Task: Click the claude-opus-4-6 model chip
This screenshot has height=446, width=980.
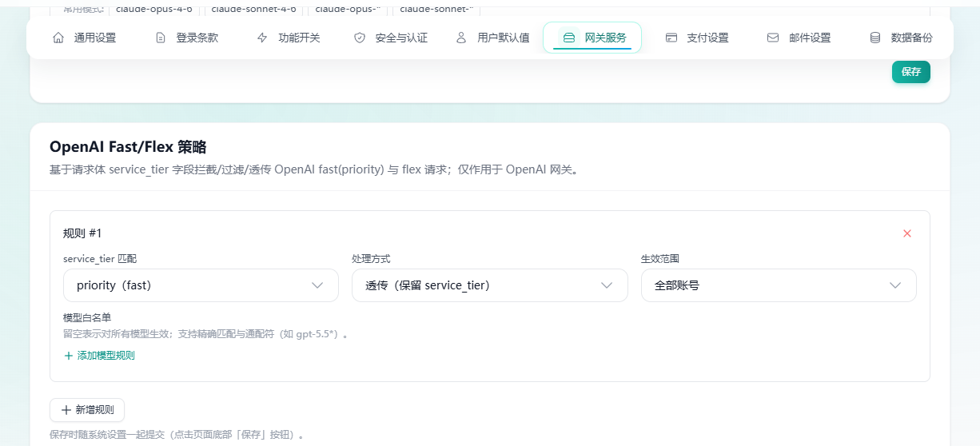Action: [x=154, y=8]
